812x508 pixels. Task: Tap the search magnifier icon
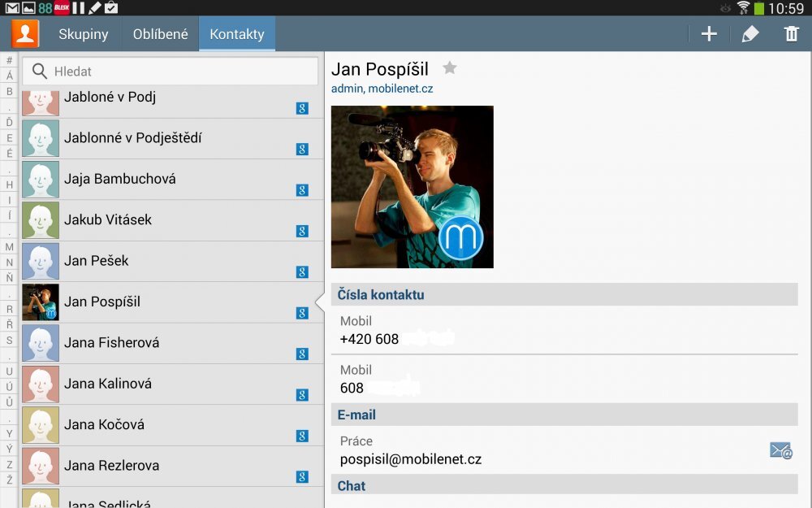pos(39,72)
